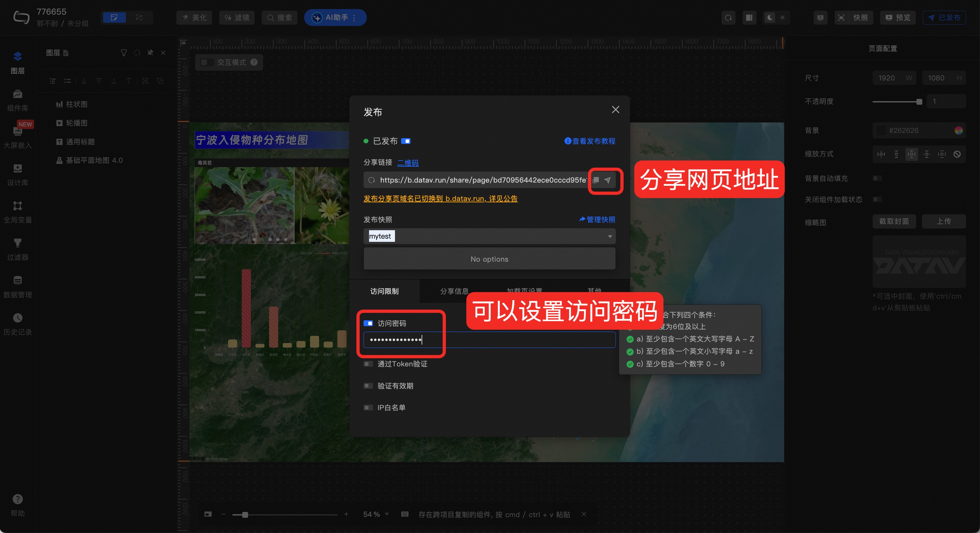Image resolution: width=980 pixels, height=533 pixels.
Task: Open the AI助手 more options menu
Action: (354, 18)
